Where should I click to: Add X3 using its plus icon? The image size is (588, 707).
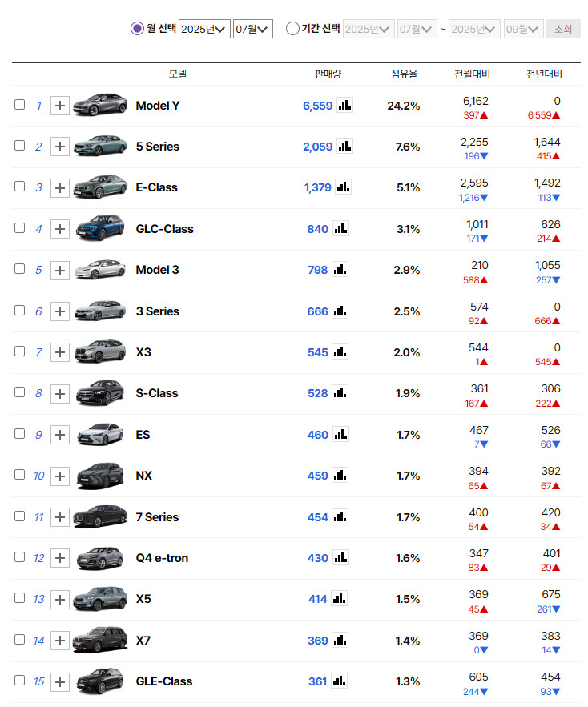60,351
